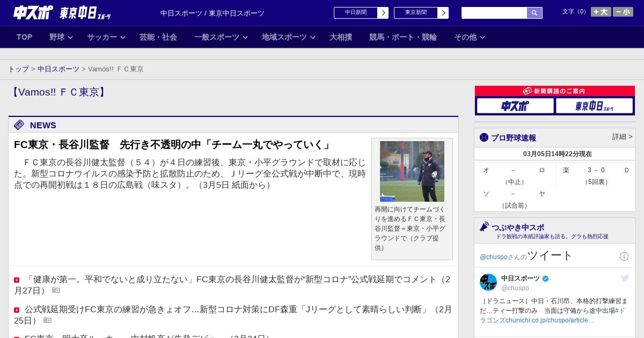
Task: Open プロ野球速報 heading link
Action: click(x=514, y=138)
